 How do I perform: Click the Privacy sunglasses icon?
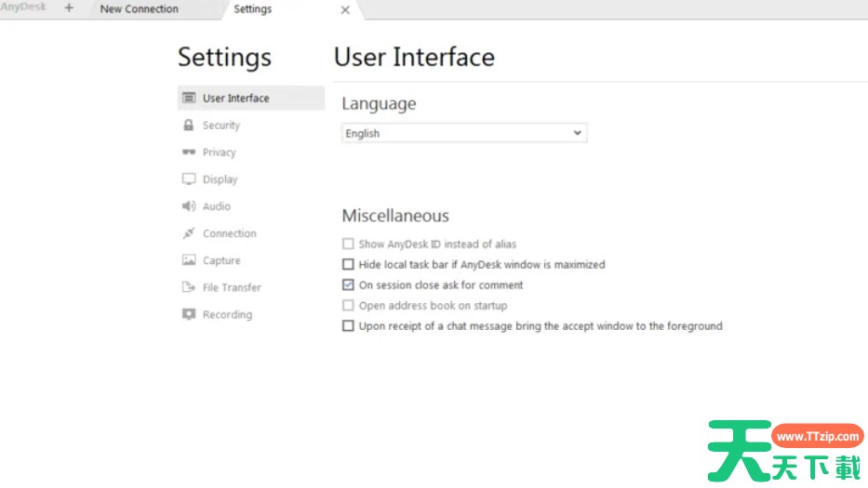(189, 152)
